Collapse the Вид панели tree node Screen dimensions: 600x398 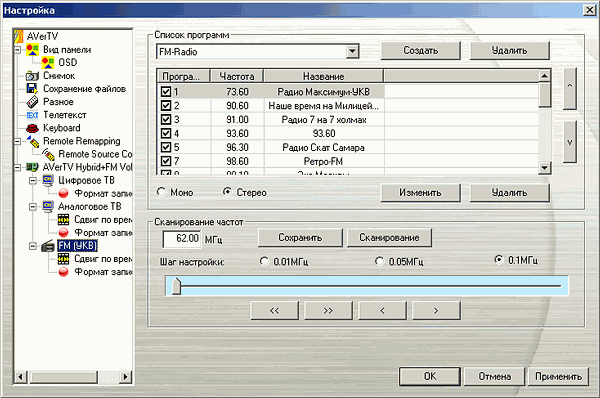[18, 50]
